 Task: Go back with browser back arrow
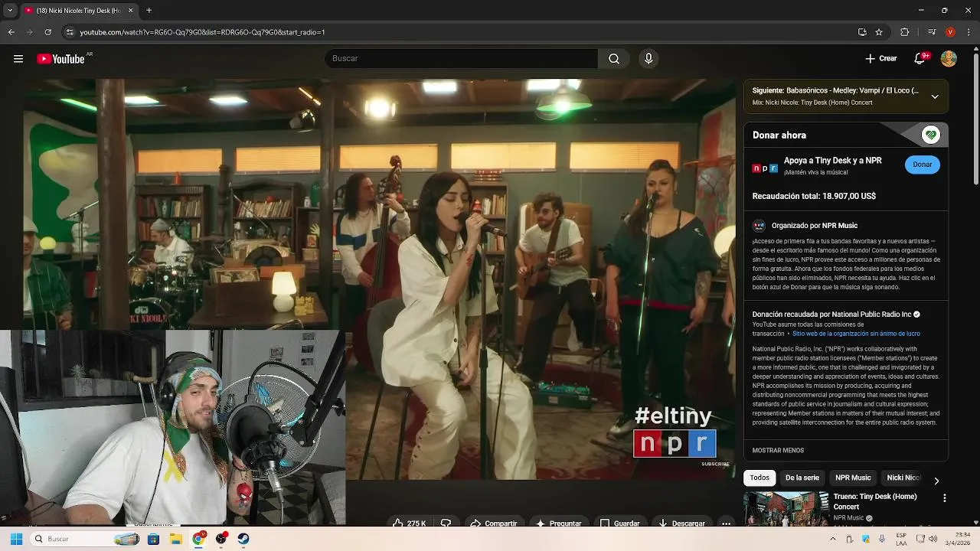point(11,32)
